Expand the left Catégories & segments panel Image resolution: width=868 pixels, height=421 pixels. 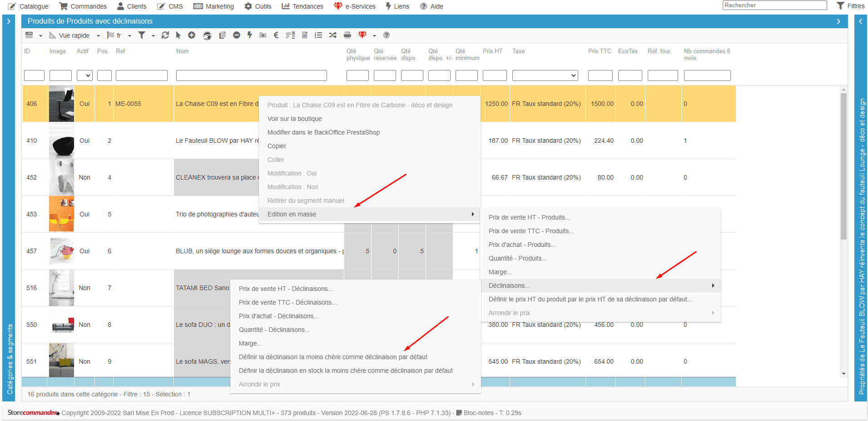[x=9, y=21]
